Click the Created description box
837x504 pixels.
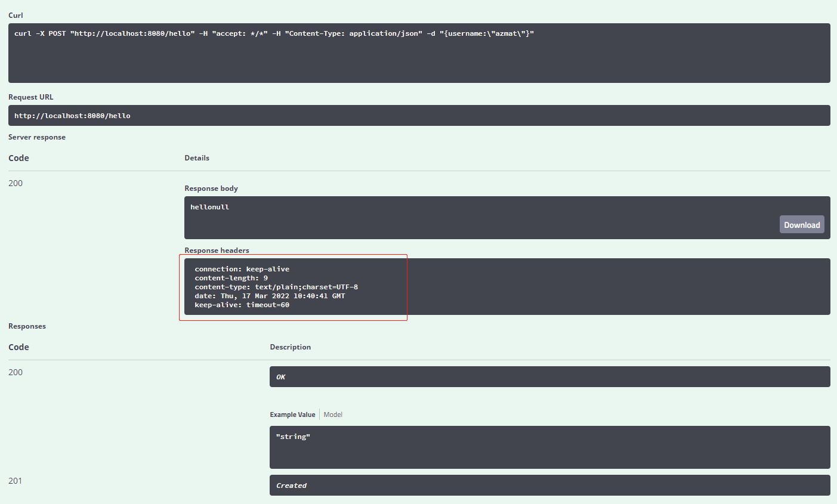[550, 485]
